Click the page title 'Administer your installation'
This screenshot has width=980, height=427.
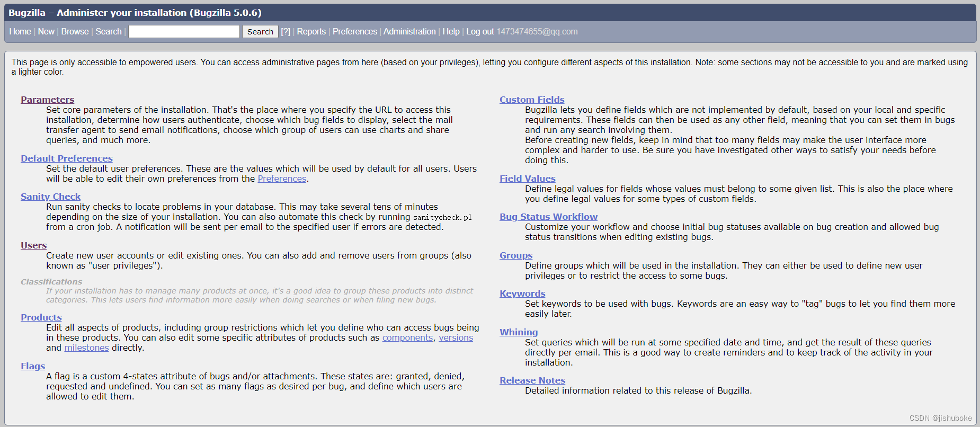pos(122,13)
